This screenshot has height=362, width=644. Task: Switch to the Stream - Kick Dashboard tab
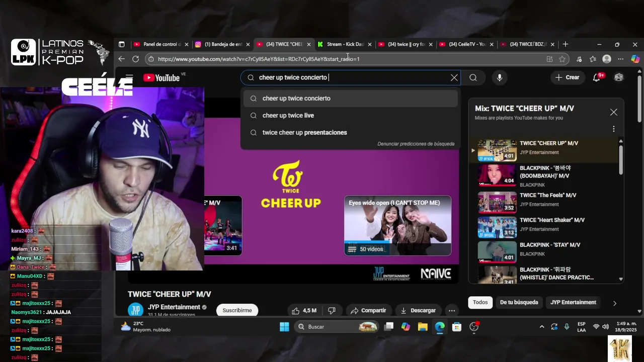point(345,44)
